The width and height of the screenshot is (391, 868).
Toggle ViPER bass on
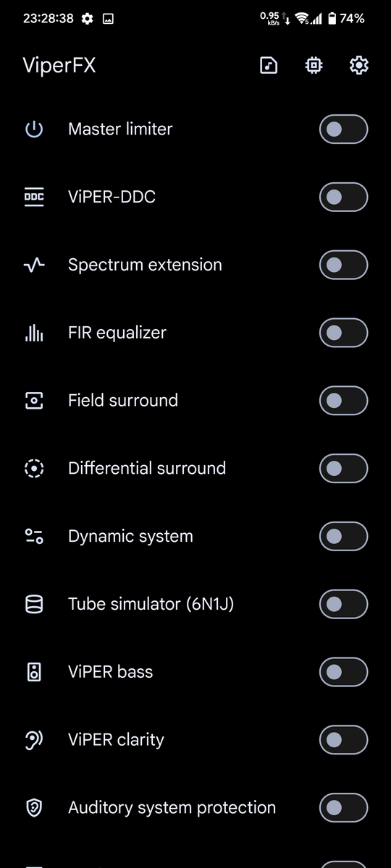point(344,672)
